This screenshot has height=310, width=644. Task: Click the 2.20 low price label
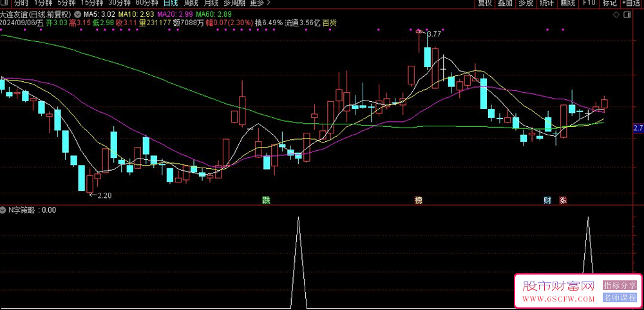click(104, 195)
